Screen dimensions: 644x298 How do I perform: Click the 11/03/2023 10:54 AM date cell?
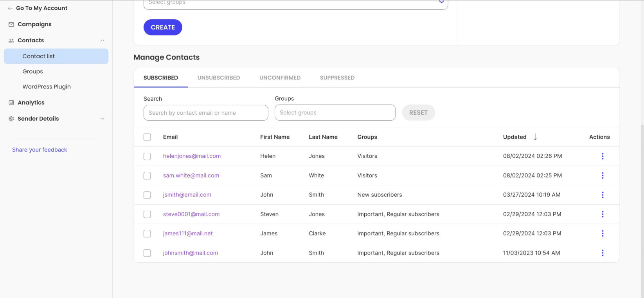tap(531, 253)
